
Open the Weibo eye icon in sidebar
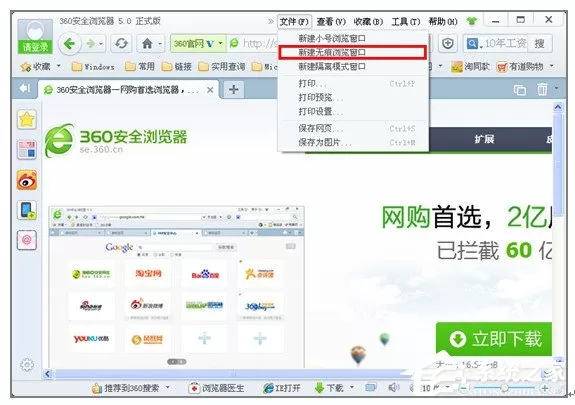(27, 180)
